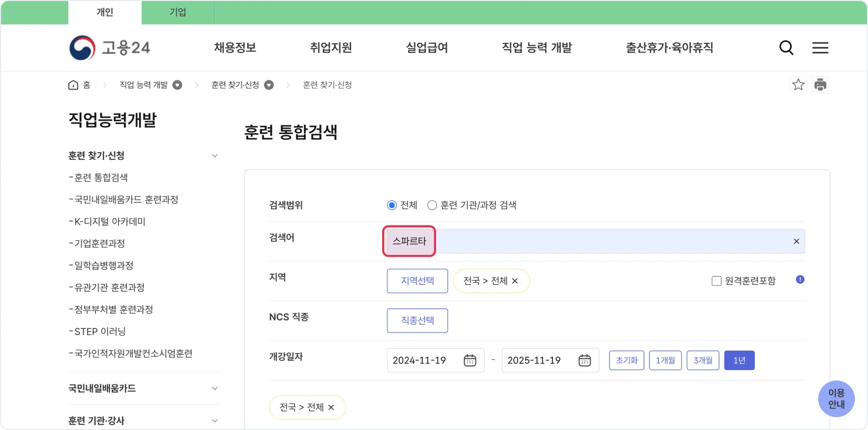Screen dimensions: 868x430
Task: Open the 채용정보 menu
Action: 235,48
